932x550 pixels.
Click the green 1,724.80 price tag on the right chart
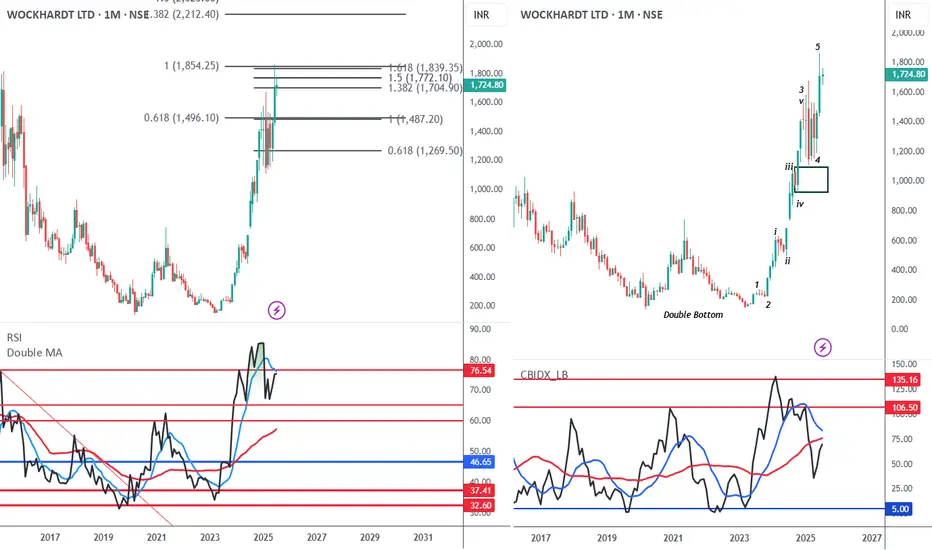[906, 74]
